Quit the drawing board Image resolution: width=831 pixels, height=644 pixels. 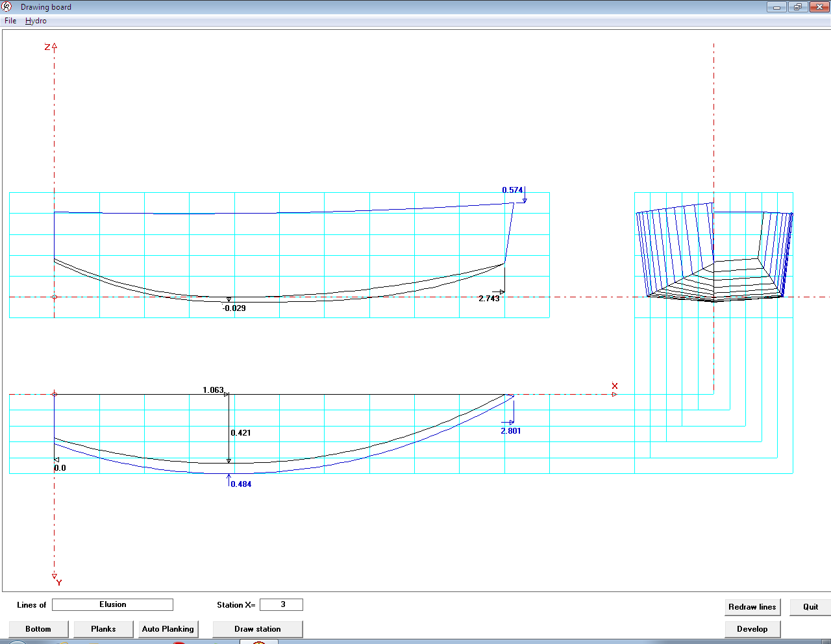[810, 607]
